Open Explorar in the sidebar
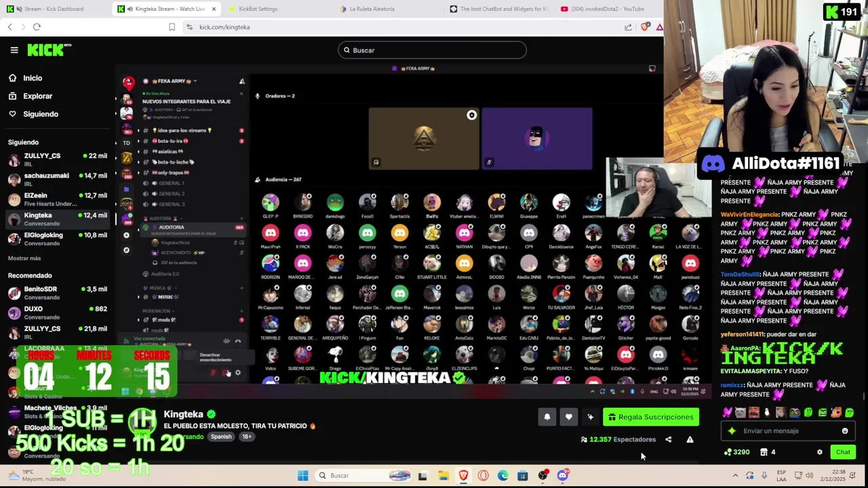Image resolution: width=868 pixels, height=488 pixels. (30, 96)
